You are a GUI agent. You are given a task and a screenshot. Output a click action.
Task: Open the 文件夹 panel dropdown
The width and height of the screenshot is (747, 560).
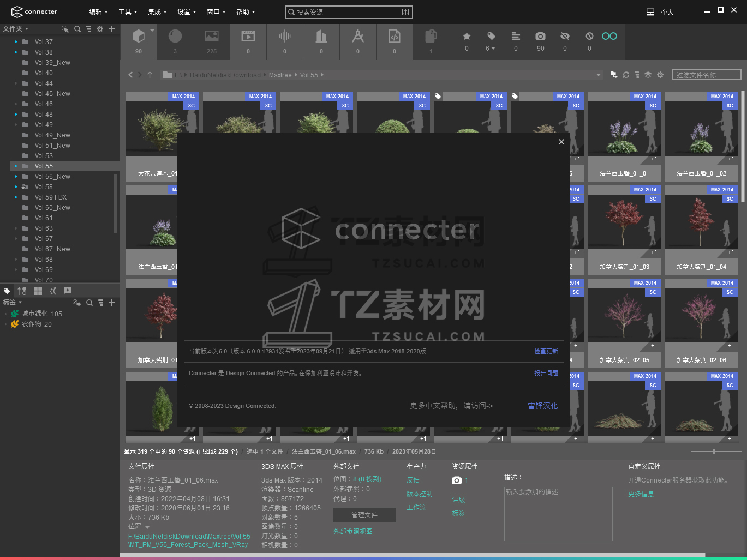pos(15,29)
